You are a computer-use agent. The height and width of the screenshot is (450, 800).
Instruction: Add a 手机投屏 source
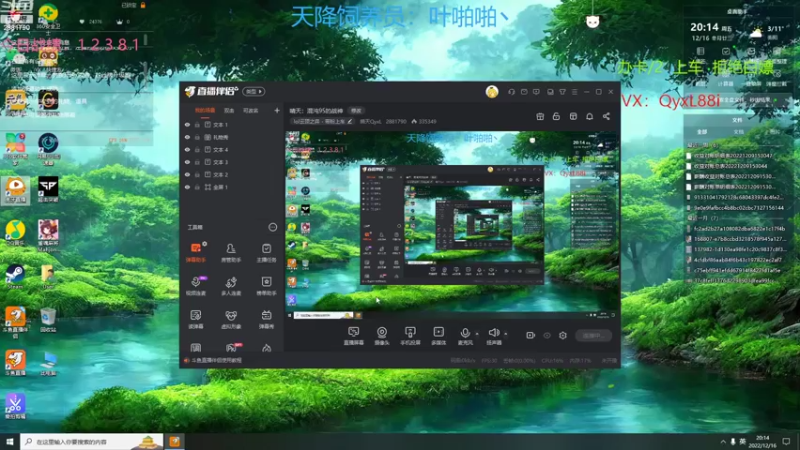[x=410, y=336]
